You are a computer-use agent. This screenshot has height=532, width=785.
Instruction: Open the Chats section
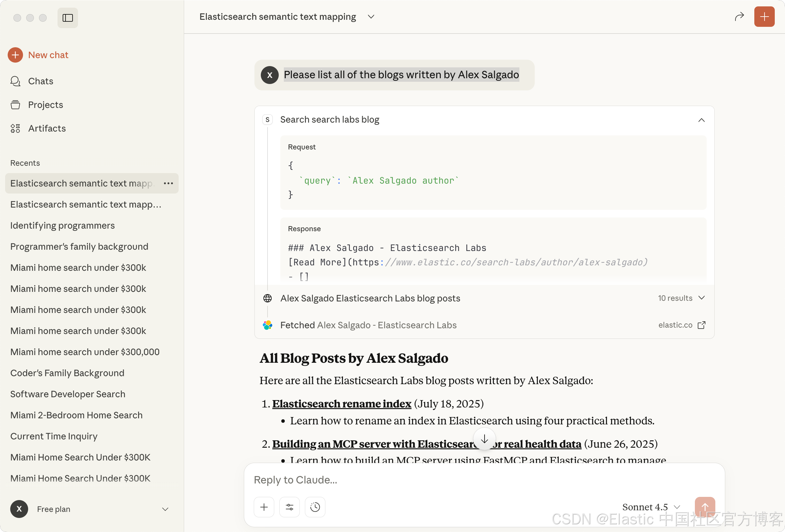(x=41, y=81)
